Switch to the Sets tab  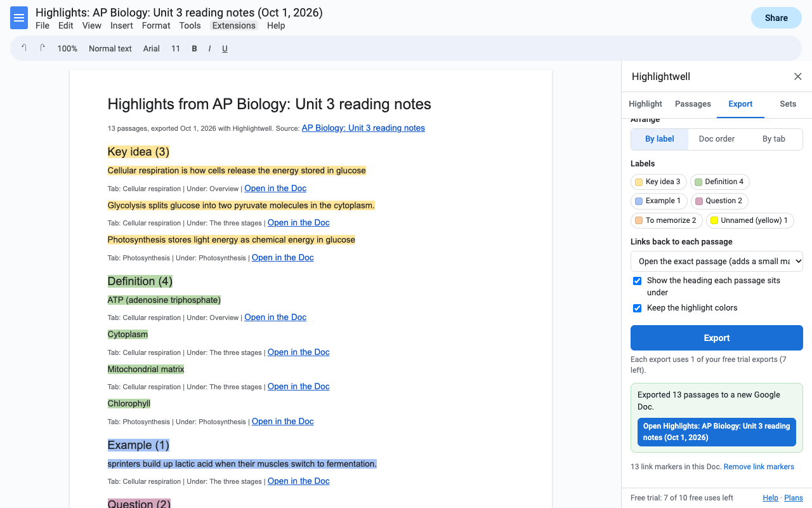pyautogui.click(x=788, y=104)
